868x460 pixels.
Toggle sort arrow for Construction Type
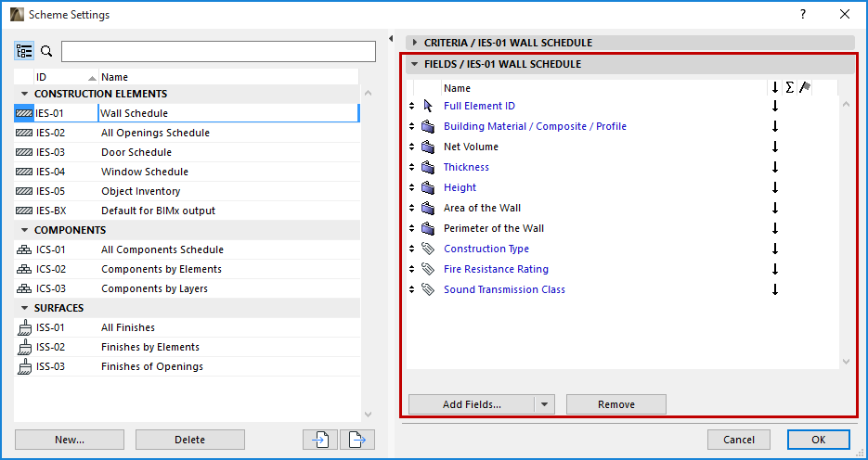pyautogui.click(x=775, y=249)
